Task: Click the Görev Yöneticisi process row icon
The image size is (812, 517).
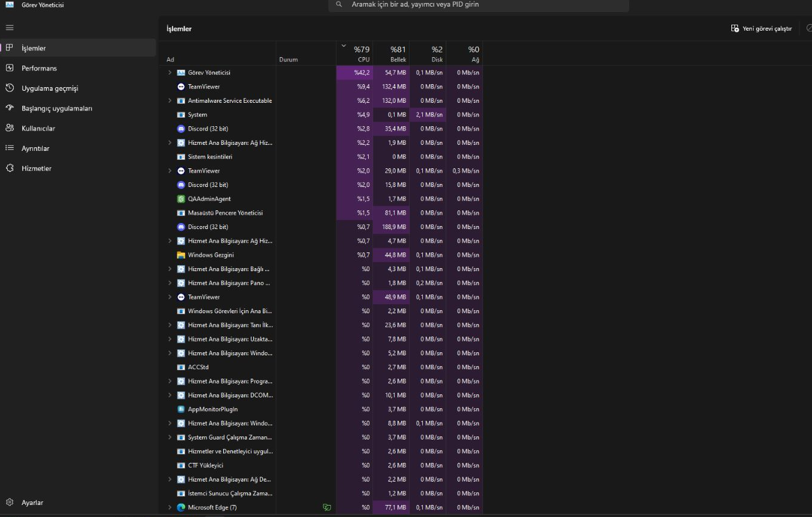Action: coord(181,73)
